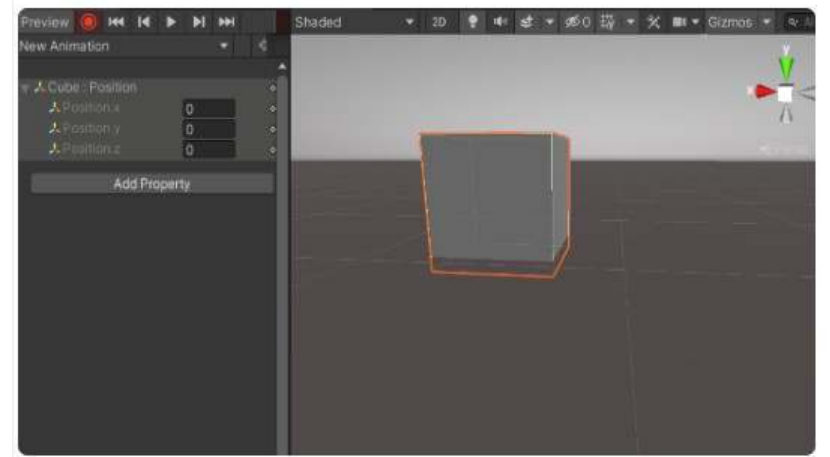Step to the previous keyframe
This screenshot has height=457, width=830.
click(144, 21)
